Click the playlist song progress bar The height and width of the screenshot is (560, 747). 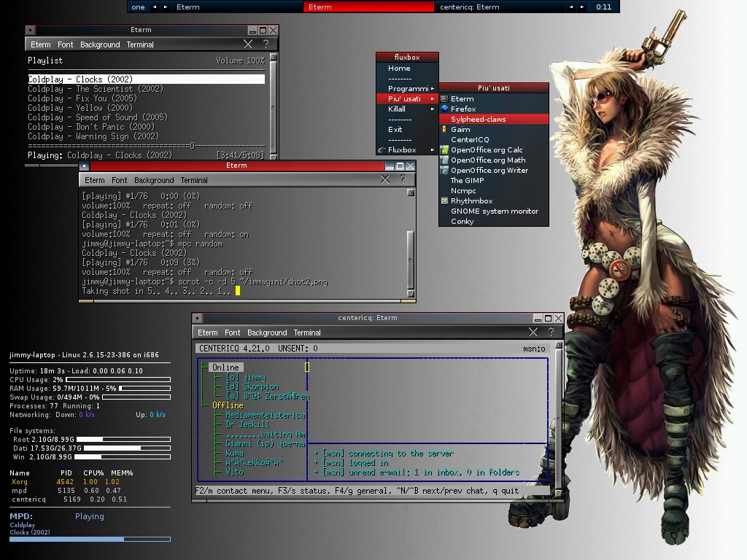pos(146,146)
